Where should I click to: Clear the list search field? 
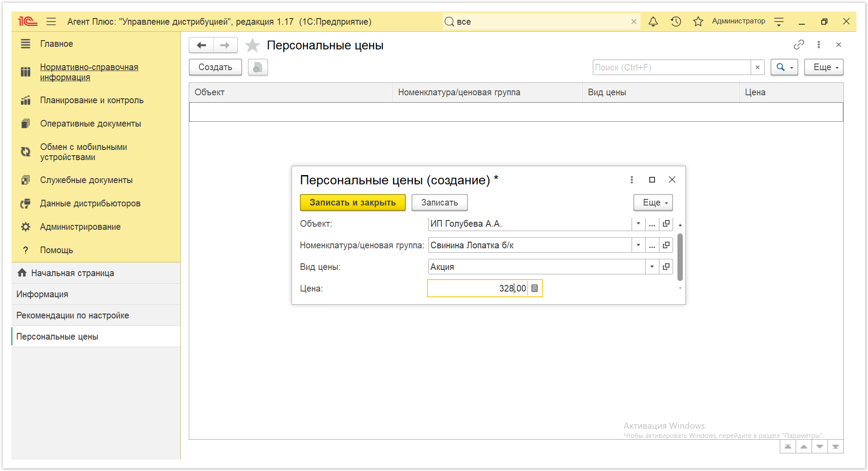pyautogui.click(x=757, y=67)
